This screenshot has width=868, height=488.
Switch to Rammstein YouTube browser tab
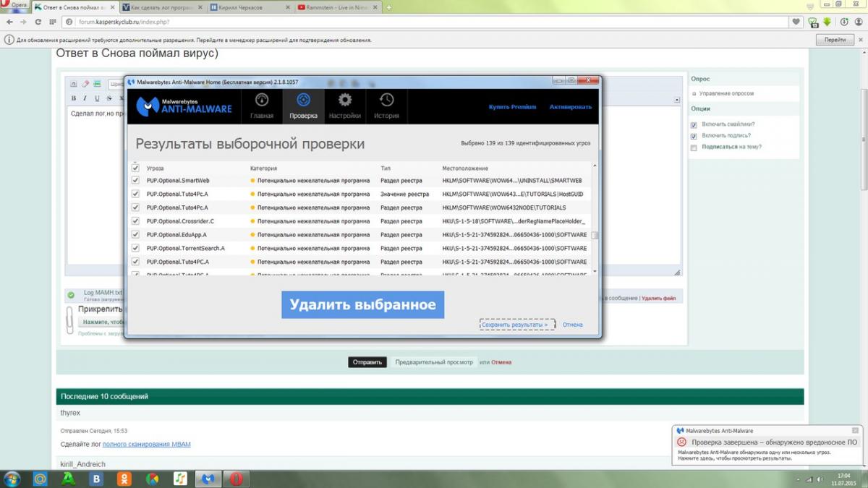coord(338,7)
